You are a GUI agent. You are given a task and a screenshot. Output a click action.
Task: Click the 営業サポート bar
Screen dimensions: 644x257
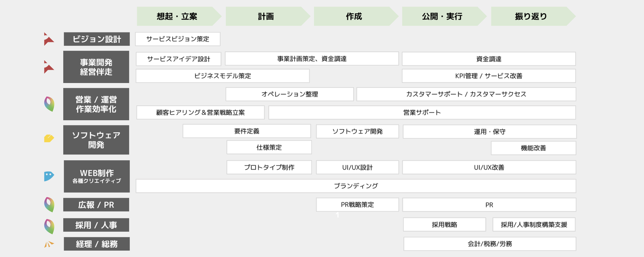422,113
